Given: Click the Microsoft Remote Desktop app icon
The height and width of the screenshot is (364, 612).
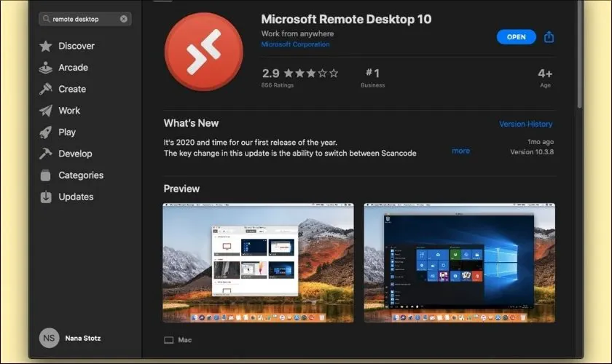Looking at the screenshot, I should pyautogui.click(x=204, y=52).
